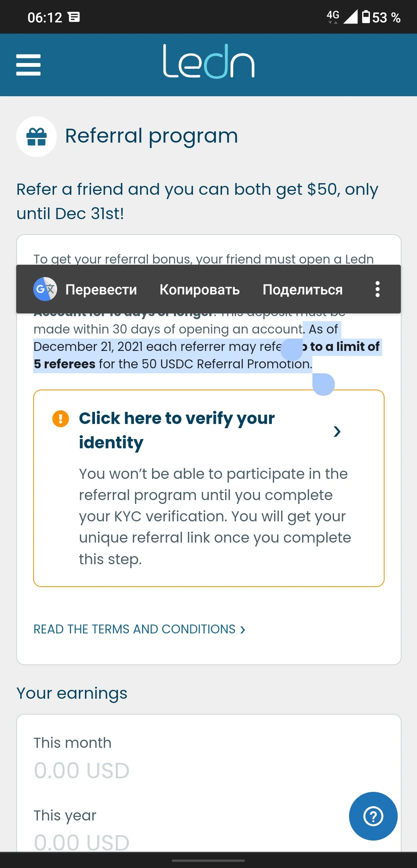This screenshot has width=417, height=868.
Task: Open the help question mark bubble
Action: [373, 816]
